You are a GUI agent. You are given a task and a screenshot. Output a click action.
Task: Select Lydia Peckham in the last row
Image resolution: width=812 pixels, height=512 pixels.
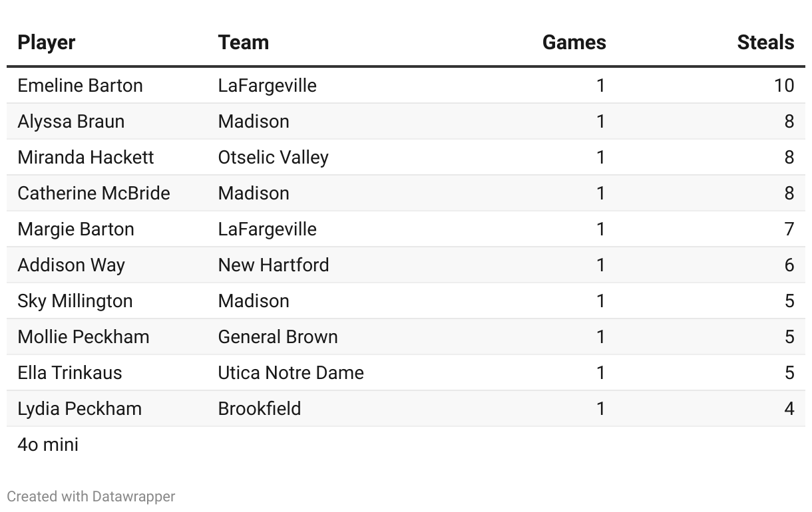[80, 409]
